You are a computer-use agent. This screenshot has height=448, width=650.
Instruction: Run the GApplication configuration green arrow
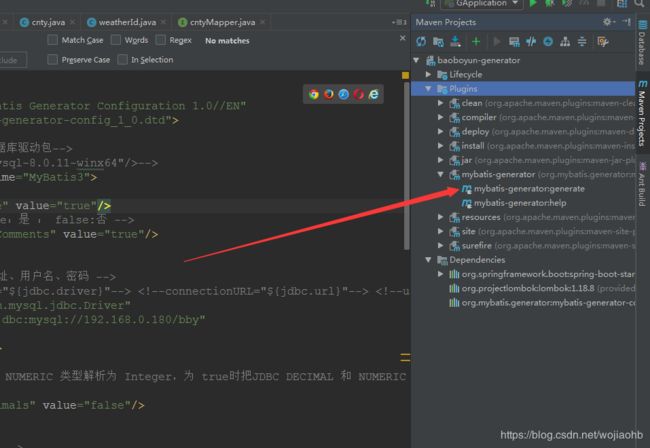coord(533,3)
